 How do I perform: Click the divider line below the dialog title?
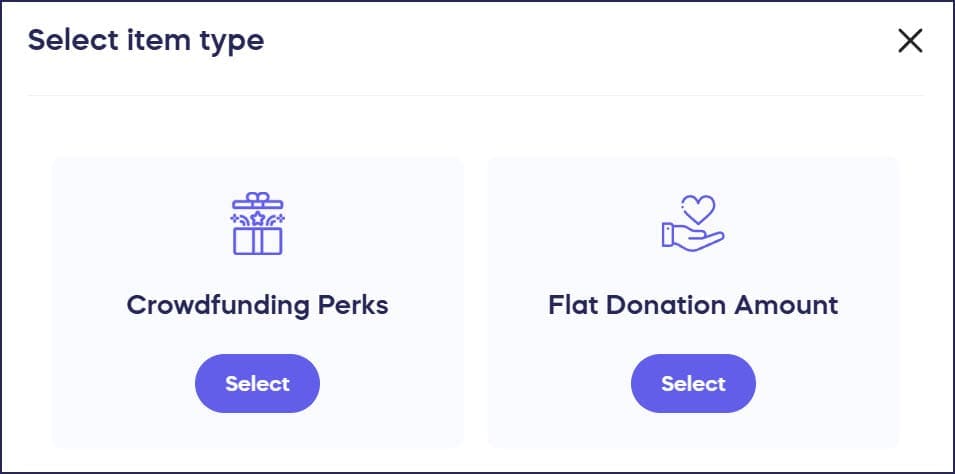[476, 96]
